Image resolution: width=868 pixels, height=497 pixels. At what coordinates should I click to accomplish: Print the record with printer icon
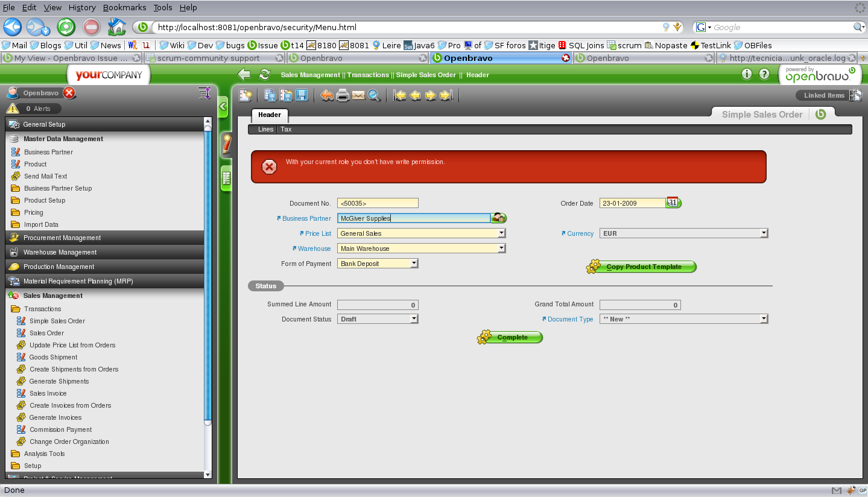(343, 95)
